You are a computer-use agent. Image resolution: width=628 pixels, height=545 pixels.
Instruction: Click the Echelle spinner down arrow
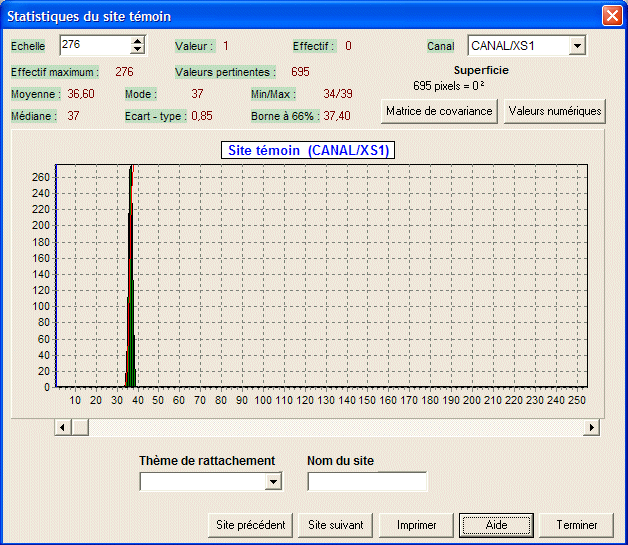138,50
